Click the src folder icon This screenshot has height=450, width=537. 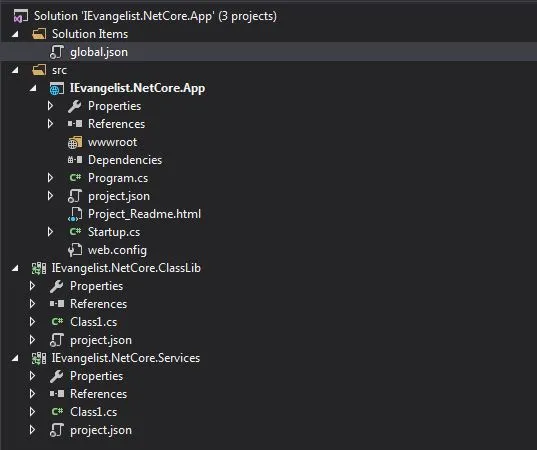pyautogui.click(x=39, y=70)
